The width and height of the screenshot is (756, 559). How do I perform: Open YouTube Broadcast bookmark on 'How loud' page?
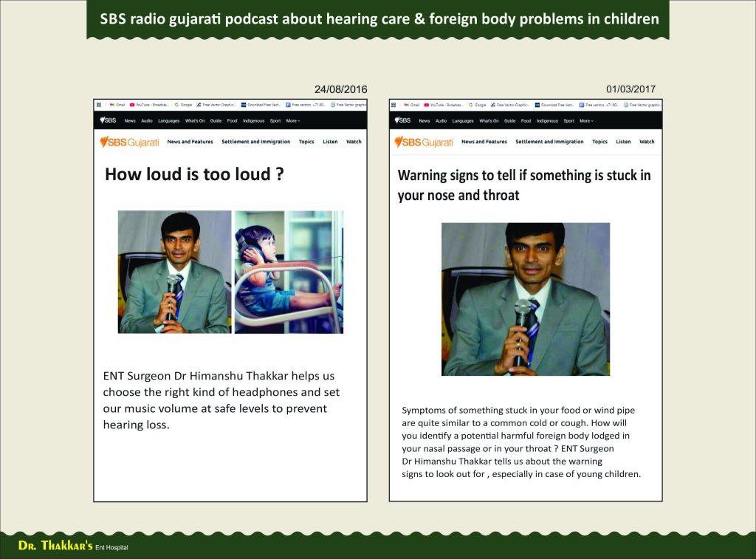[149, 105]
